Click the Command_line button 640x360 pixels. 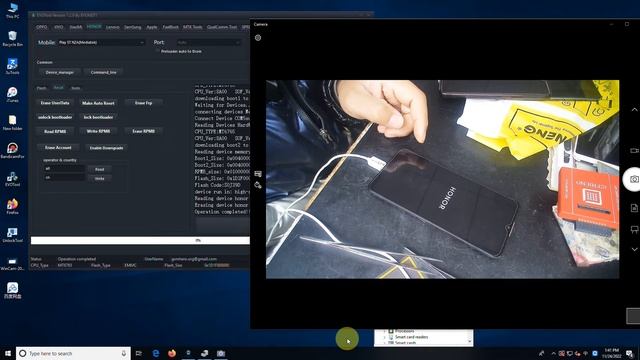click(104, 72)
